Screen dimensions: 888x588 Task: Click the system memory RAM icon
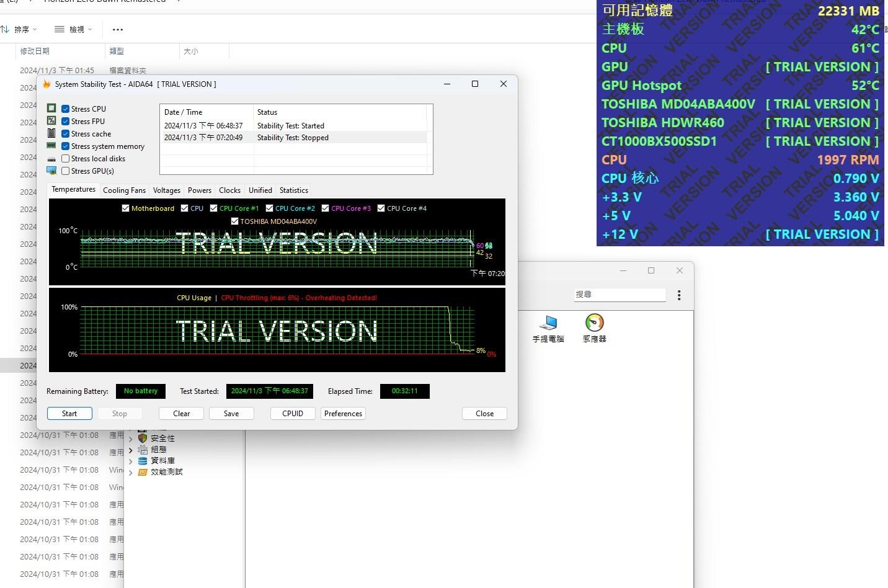(x=51, y=146)
